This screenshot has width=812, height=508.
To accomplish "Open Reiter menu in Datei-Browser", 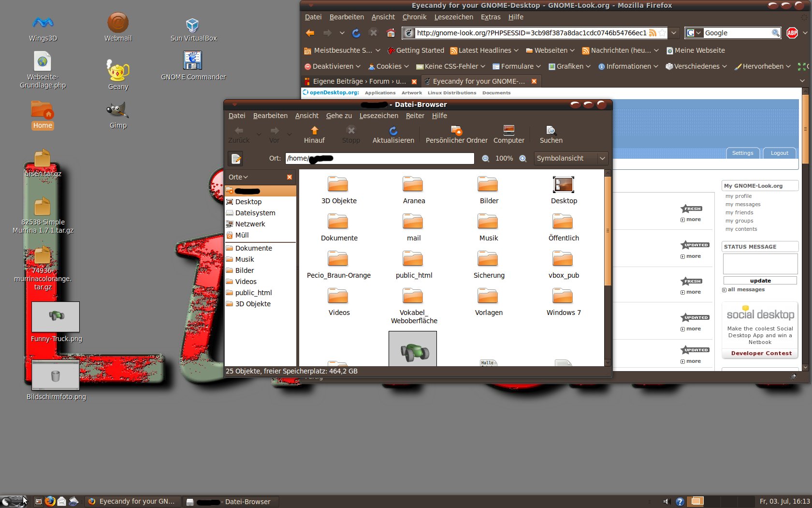I will (x=415, y=116).
